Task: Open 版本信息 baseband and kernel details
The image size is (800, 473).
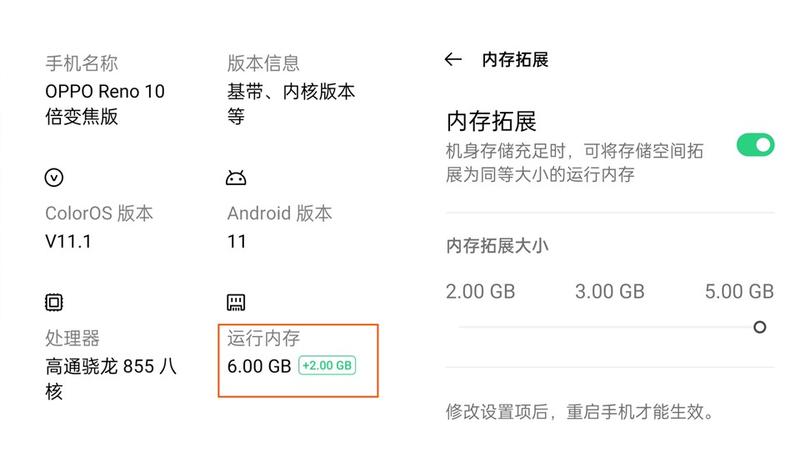Action: pos(291,90)
